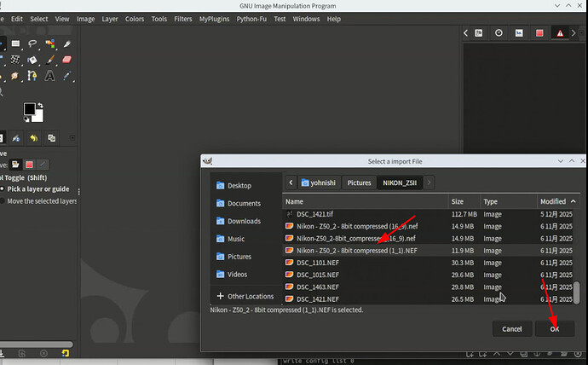Select the Free Select lasso tool
Image resolution: width=588 pixels, height=365 pixels.
click(32, 43)
